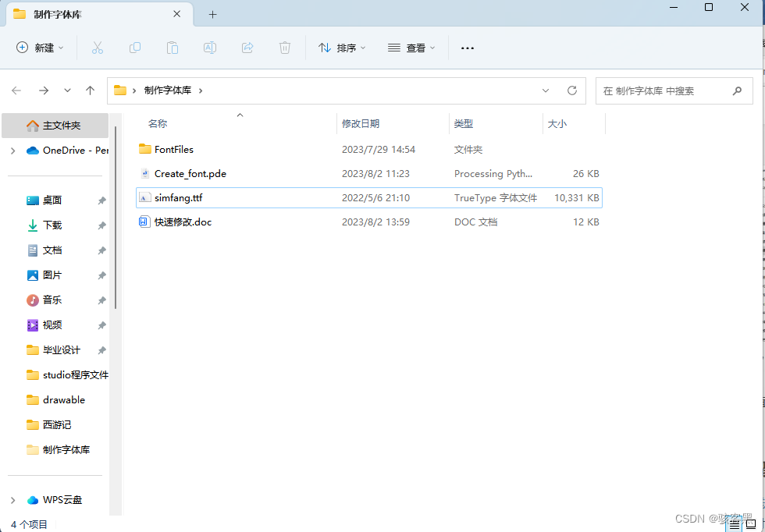Click the up arrow to go to parent folder
Screen dimensions: 765x532
[90, 90]
